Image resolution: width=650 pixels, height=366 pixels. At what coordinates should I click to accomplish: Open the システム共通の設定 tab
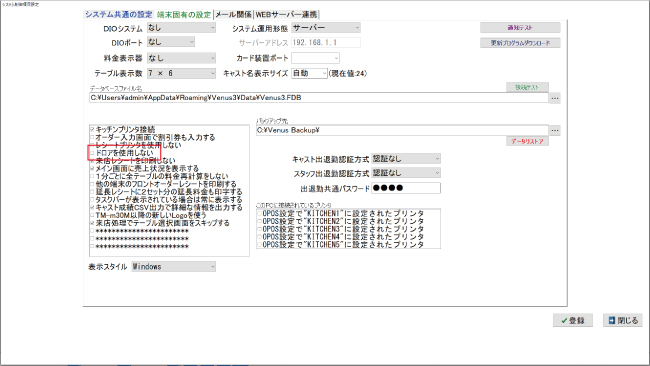tap(119, 15)
